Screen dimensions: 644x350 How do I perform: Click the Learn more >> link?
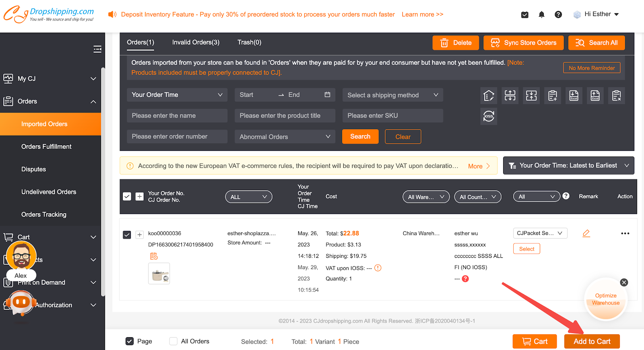pos(422,14)
